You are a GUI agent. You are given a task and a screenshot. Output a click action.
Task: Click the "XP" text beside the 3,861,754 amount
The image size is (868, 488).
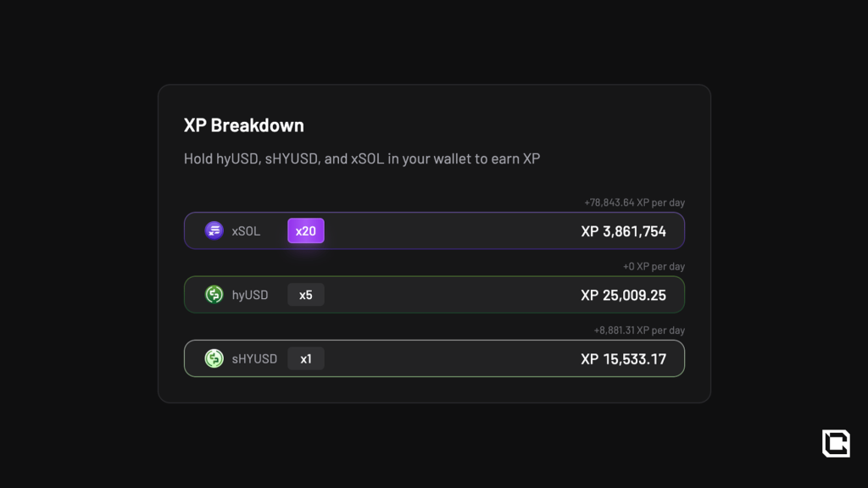[590, 231]
